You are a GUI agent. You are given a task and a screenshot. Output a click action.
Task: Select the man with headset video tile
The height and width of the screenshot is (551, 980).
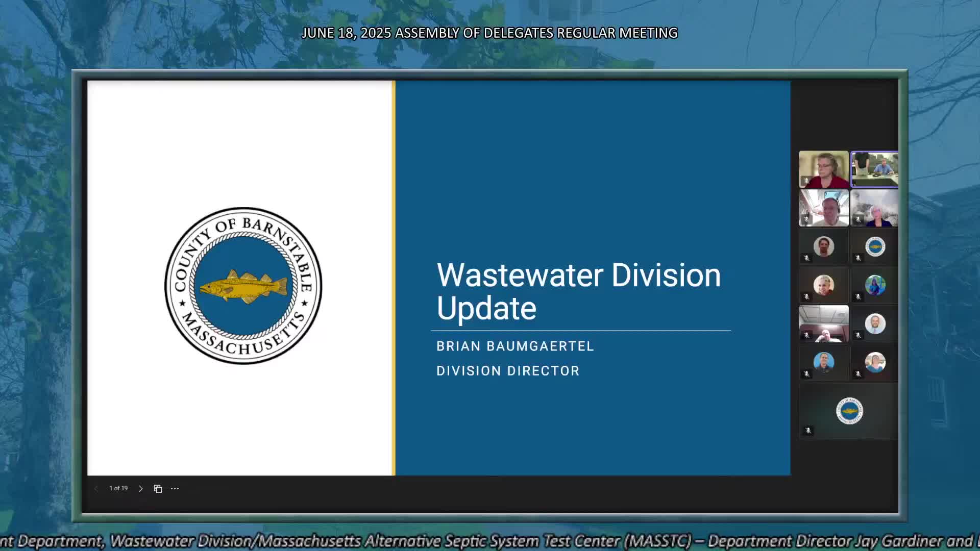pyautogui.click(x=823, y=208)
